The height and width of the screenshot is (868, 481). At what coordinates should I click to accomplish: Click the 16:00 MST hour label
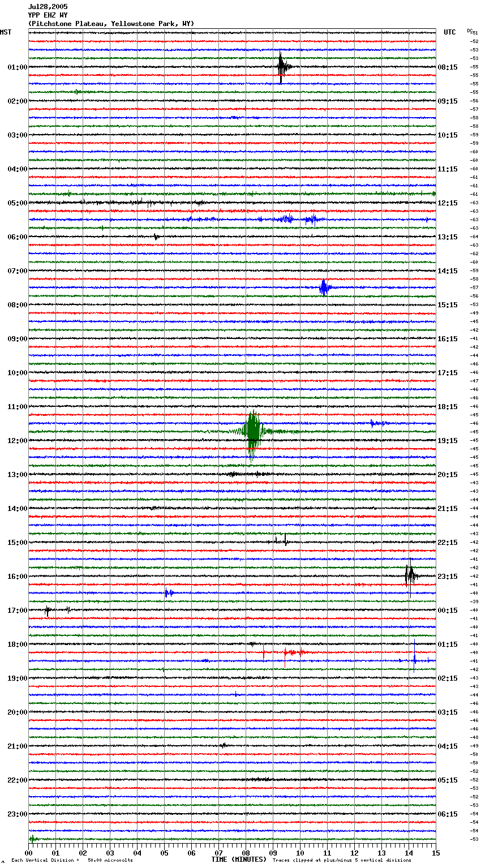(x=18, y=577)
